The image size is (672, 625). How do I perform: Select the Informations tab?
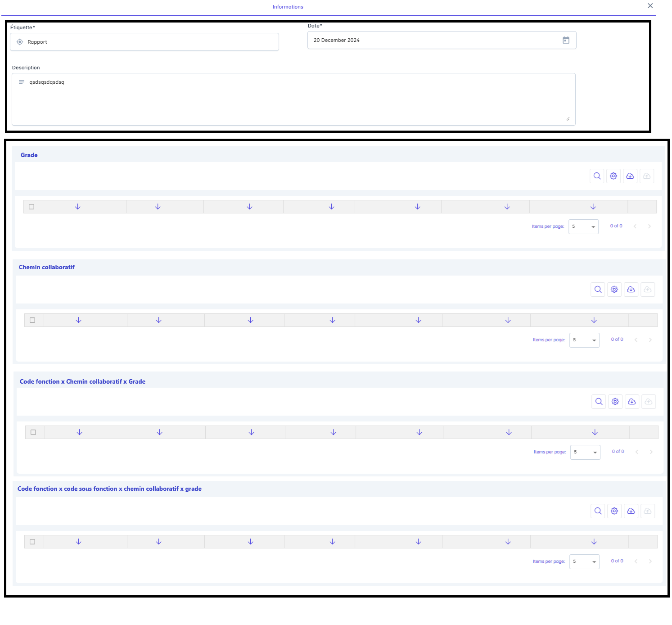pos(288,7)
